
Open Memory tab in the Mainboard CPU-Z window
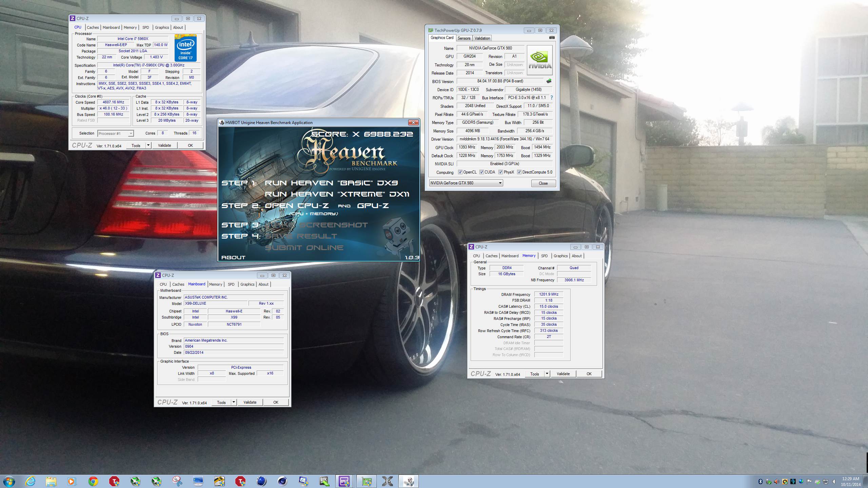[216, 284]
